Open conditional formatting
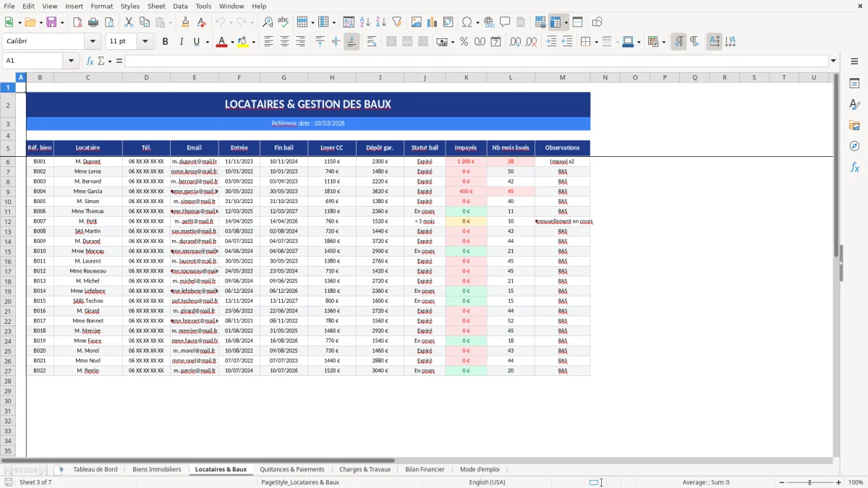 click(653, 41)
